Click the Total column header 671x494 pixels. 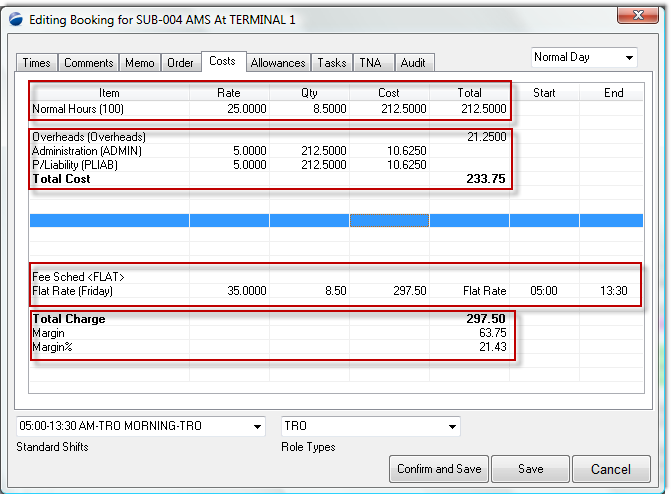click(x=469, y=93)
